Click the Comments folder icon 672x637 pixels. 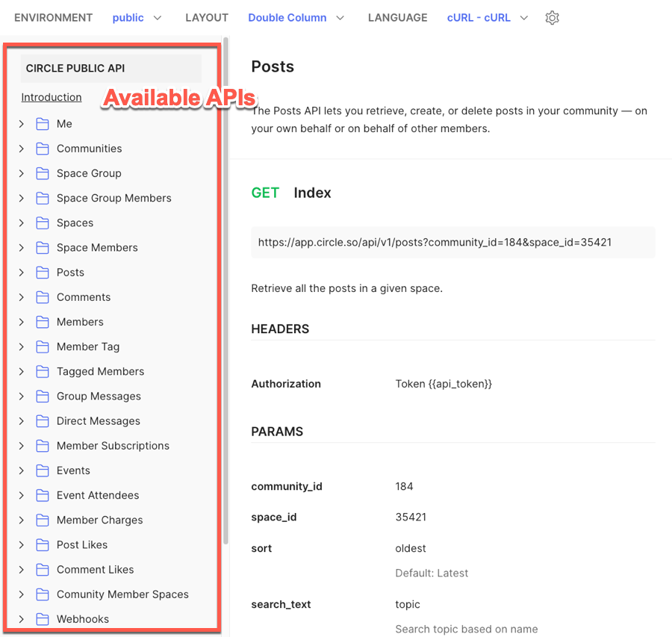click(43, 297)
